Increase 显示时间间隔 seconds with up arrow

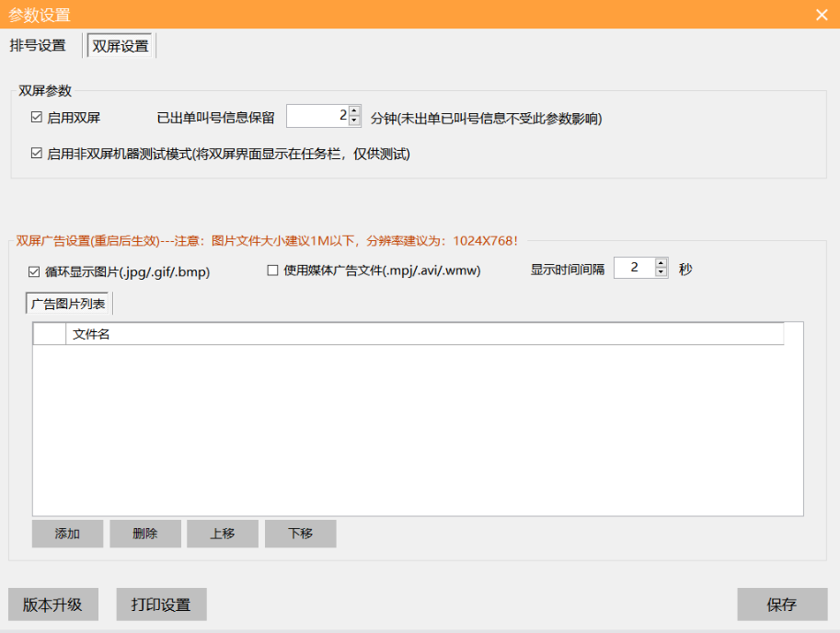[x=661, y=262]
